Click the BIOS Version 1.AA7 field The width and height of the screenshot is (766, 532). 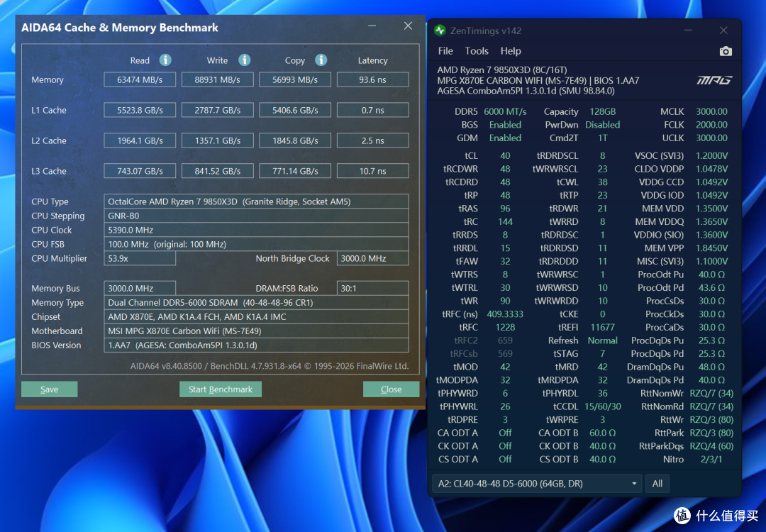256,345
